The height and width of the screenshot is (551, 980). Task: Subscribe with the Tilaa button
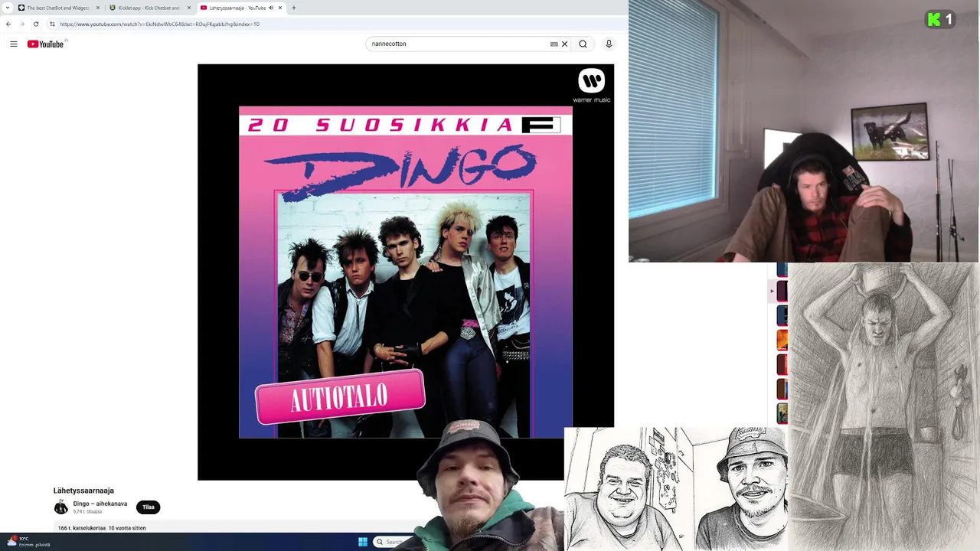click(149, 507)
